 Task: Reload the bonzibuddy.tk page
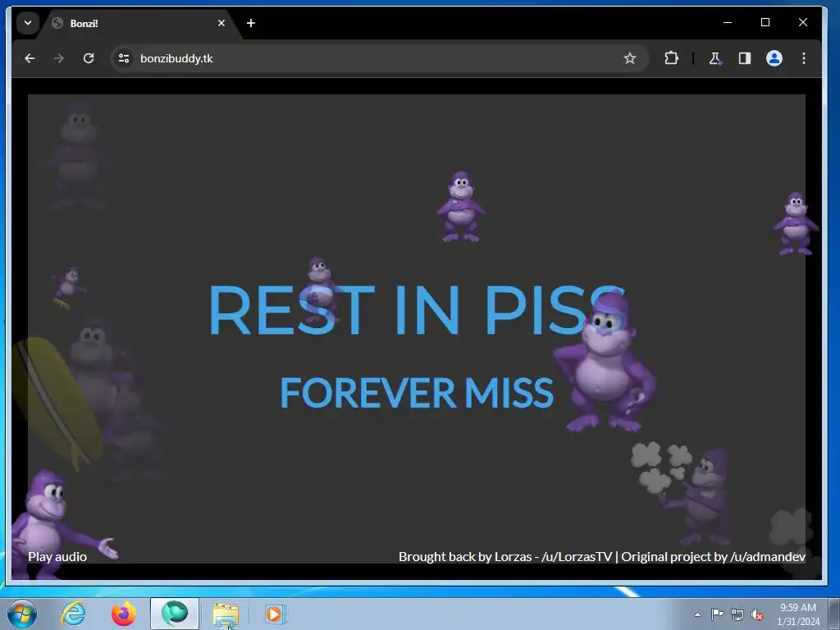[89, 58]
